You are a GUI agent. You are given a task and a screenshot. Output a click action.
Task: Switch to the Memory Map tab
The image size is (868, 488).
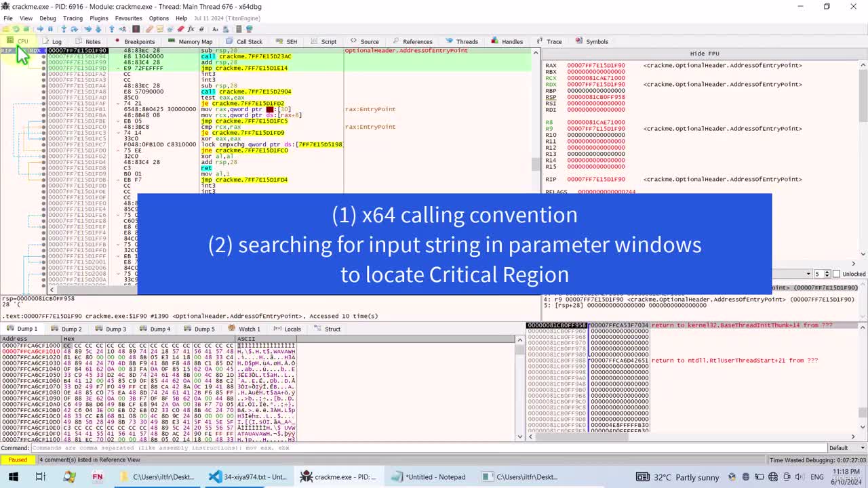[x=190, y=41]
